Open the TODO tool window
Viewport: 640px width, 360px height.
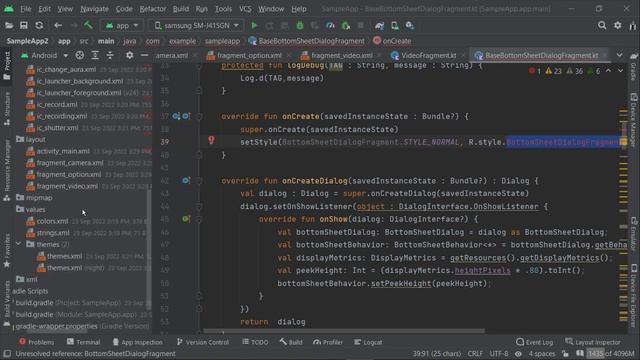pyautogui.click(x=255, y=342)
